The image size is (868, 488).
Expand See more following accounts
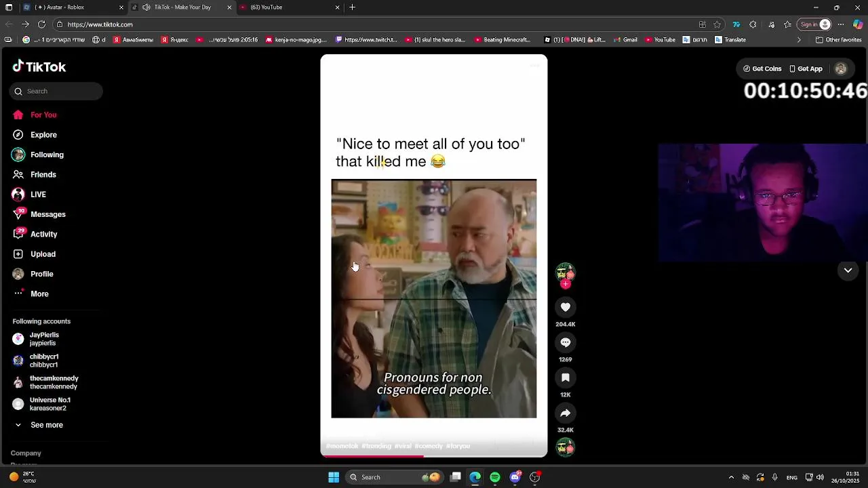tap(39, 425)
